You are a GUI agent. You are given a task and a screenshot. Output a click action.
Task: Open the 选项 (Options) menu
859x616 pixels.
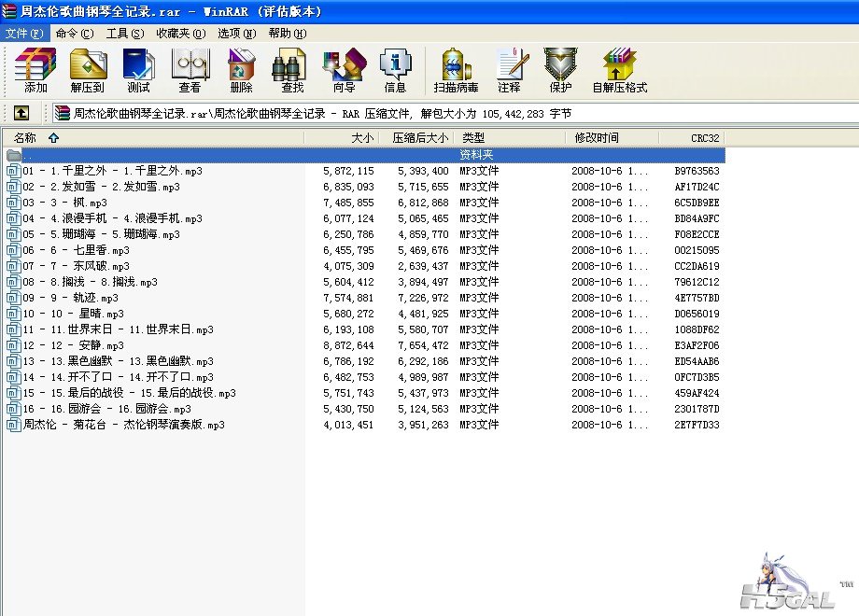click(x=237, y=33)
